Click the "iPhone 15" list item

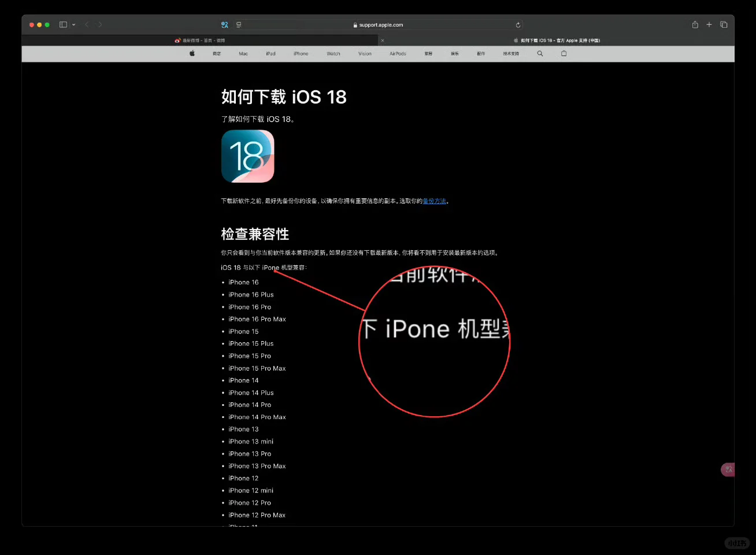coord(243,331)
